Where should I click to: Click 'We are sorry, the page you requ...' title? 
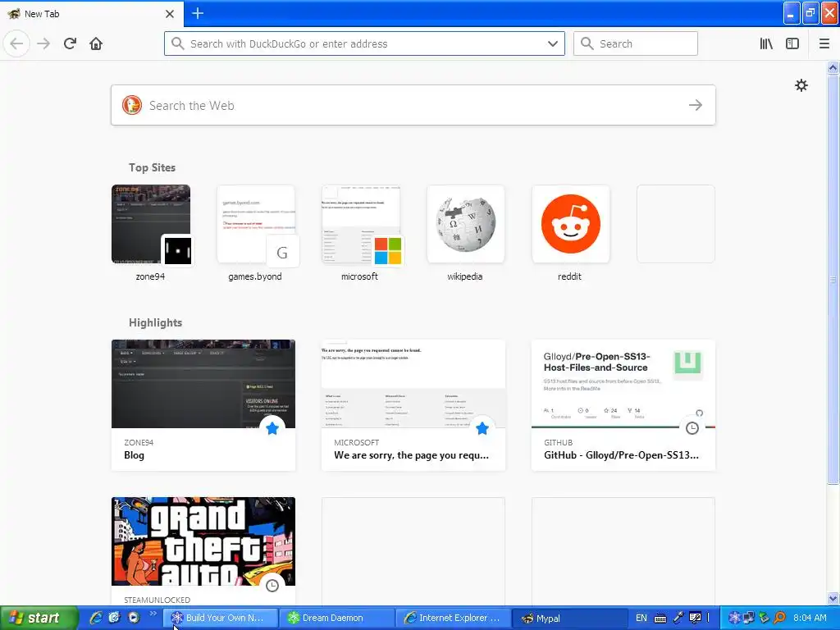(412, 455)
